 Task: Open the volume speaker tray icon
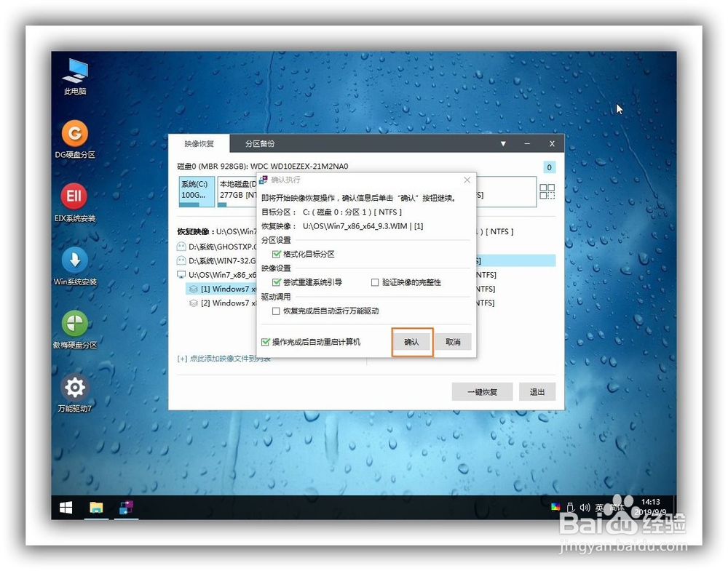tap(585, 508)
